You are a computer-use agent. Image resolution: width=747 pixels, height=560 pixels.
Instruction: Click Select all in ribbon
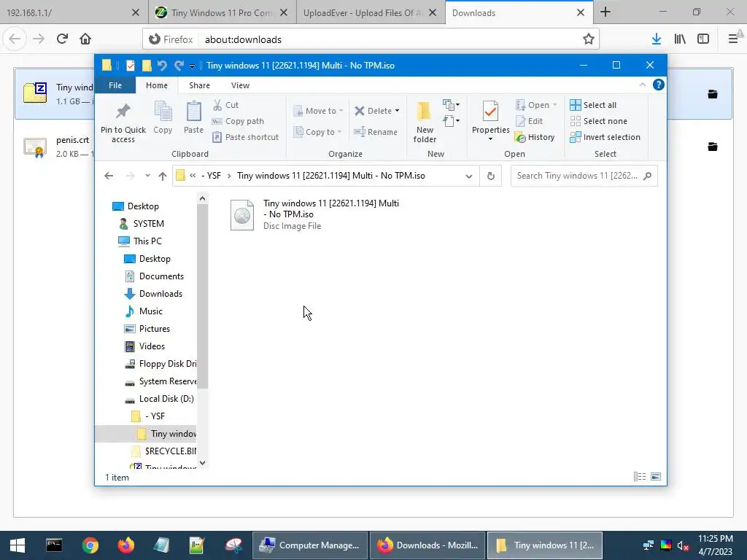[593, 105]
